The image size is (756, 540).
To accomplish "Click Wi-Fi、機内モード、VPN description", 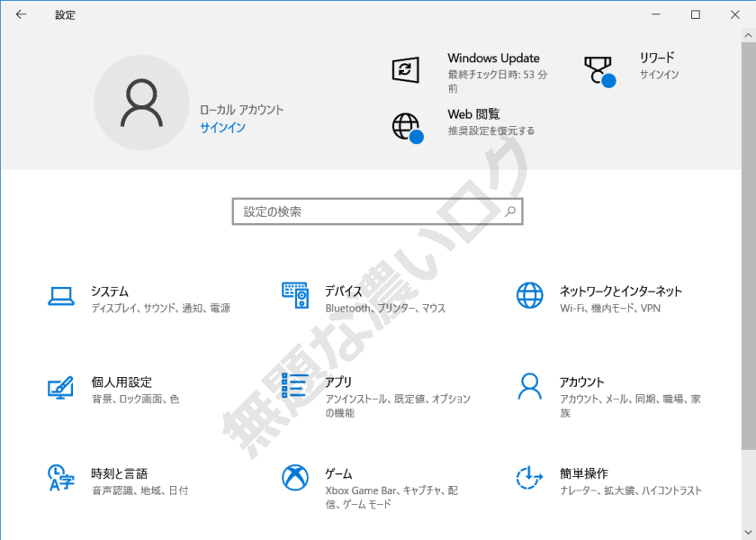I will (610, 308).
